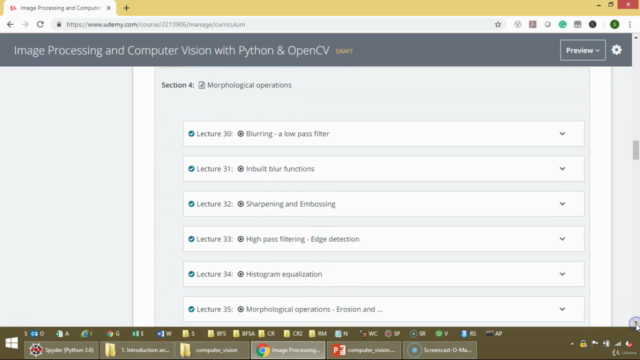Click the DRAFT status label
This screenshot has height=360, width=640.
[x=344, y=51]
